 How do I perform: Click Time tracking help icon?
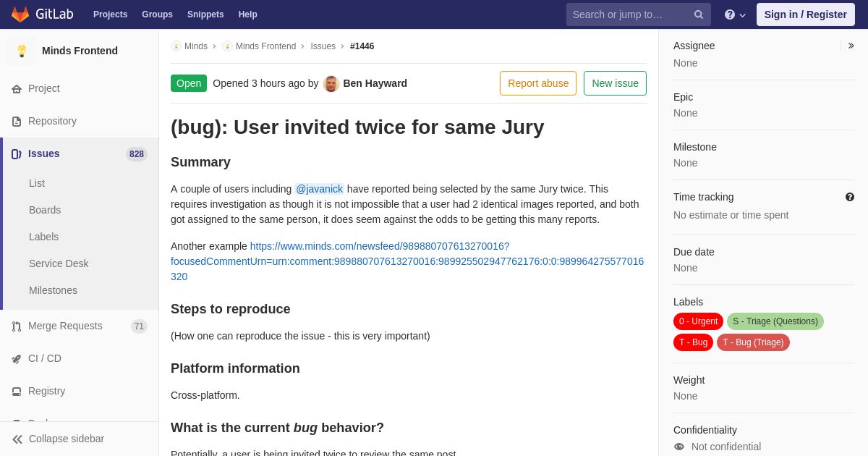[x=850, y=197]
